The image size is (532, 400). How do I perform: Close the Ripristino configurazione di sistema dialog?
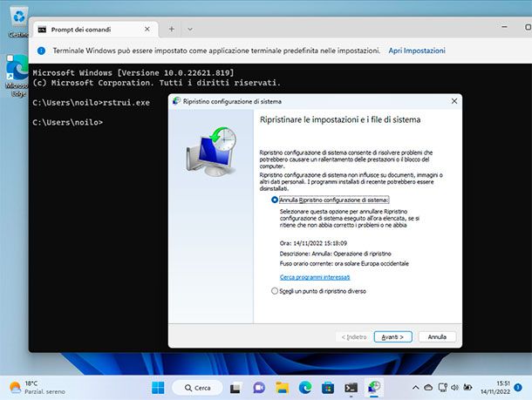click(x=454, y=101)
